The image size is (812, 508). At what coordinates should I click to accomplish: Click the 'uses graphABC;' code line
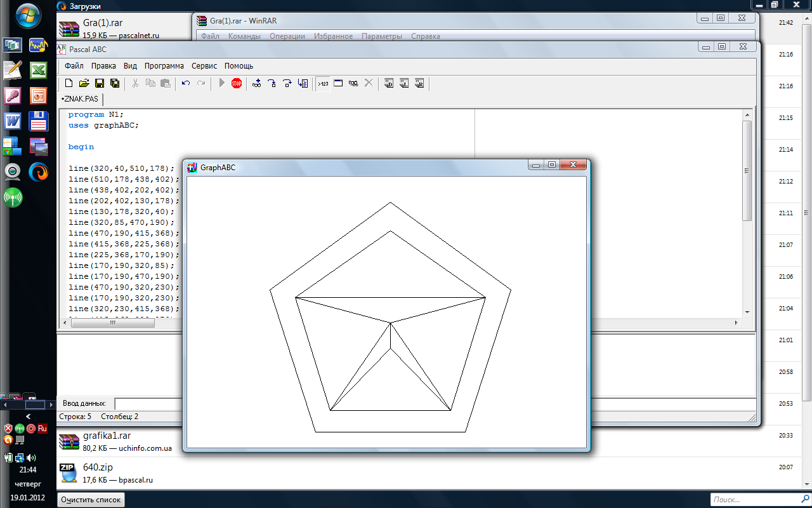click(103, 125)
